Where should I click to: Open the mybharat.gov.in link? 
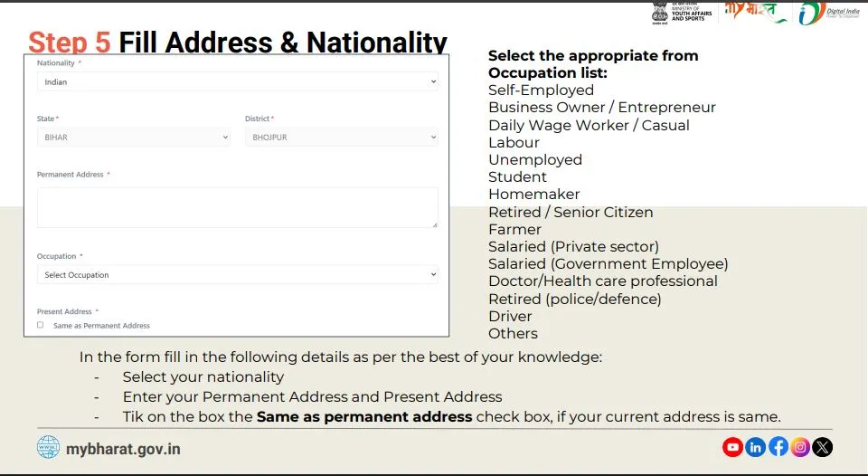[123, 449]
